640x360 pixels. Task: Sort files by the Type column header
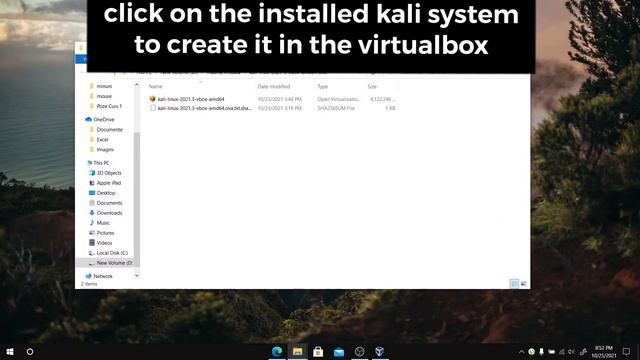pyautogui.click(x=323, y=87)
